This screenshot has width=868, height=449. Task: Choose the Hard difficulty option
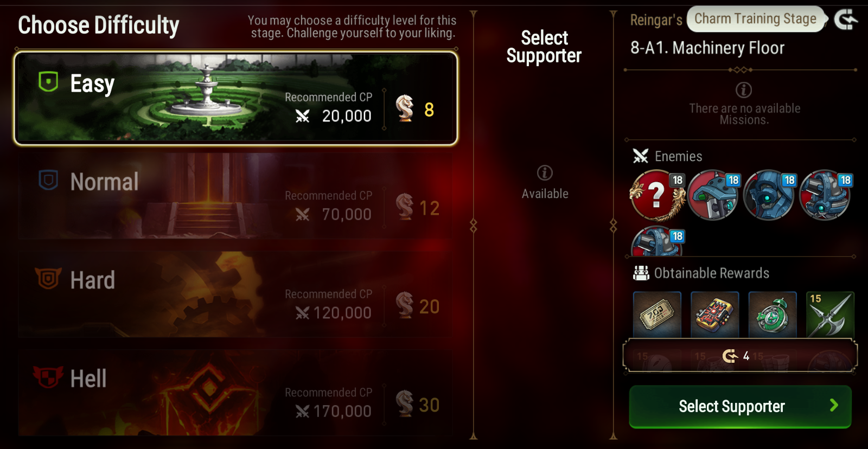pos(236,294)
